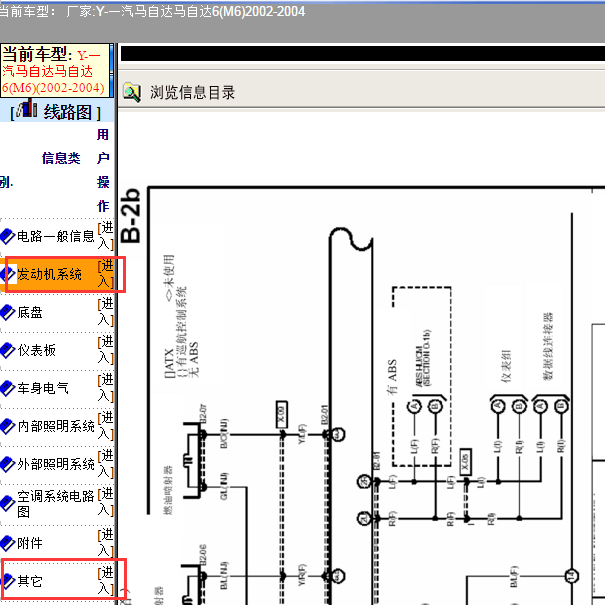Viewport: 605px width, 605px height.
Task: Click the book icon next to 外部照明系统
Action: [x=7, y=464]
